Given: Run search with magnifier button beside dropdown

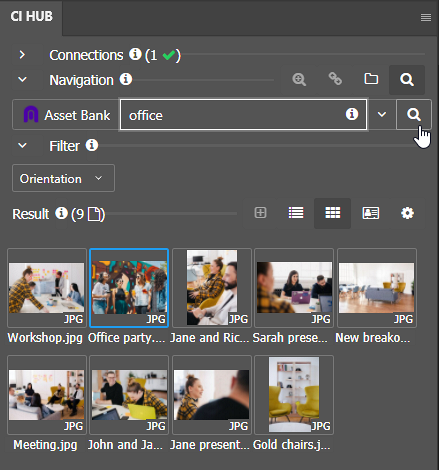Looking at the screenshot, I should click(x=414, y=115).
